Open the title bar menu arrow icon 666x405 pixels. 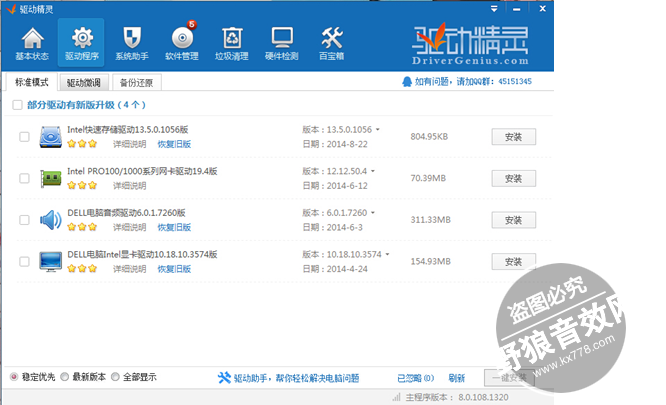click(x=494, y=8)
